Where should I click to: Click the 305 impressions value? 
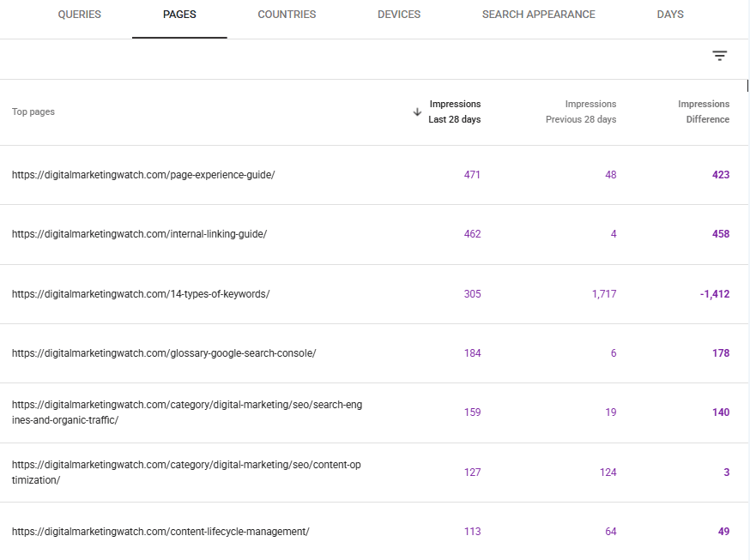tap(472, 294)
